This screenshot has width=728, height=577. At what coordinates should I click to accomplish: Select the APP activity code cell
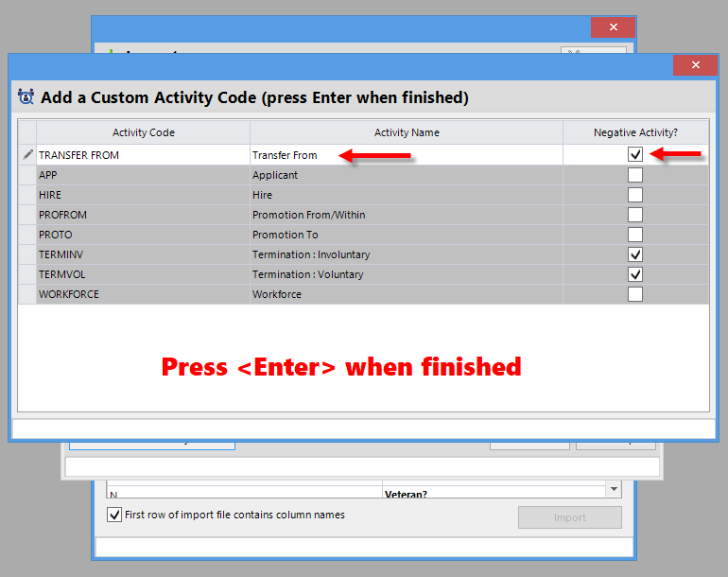[143, 175]
